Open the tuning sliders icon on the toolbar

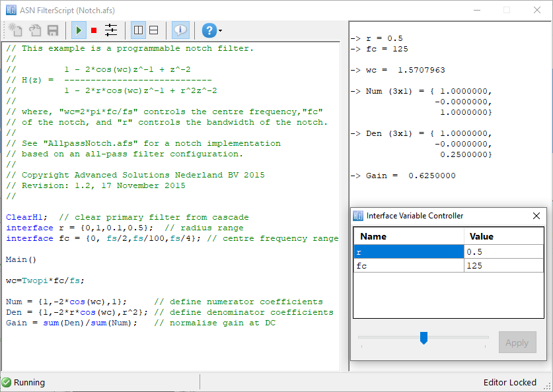[111, 30]
